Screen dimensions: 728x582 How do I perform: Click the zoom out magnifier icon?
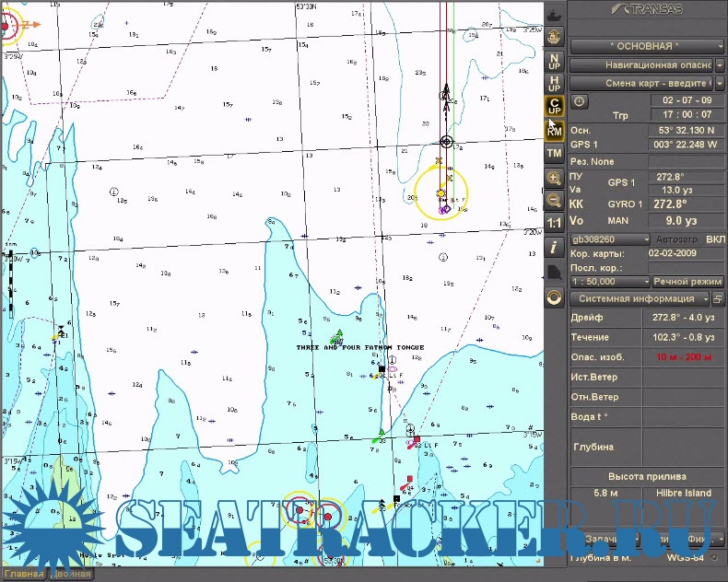pos(554,200)
